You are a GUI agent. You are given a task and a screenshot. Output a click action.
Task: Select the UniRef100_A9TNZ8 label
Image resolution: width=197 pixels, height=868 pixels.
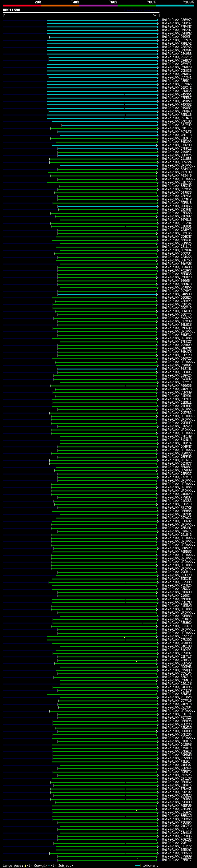[x=177, y=118]
